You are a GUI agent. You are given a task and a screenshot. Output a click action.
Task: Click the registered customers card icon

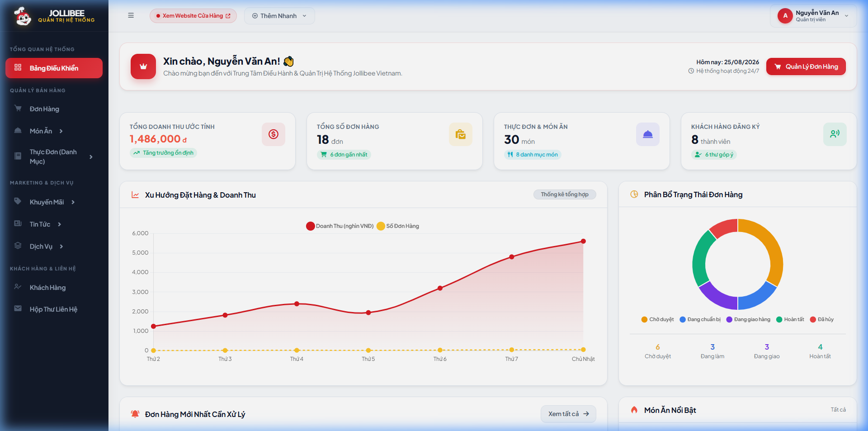pyautogui.click(x=835, y=134)
